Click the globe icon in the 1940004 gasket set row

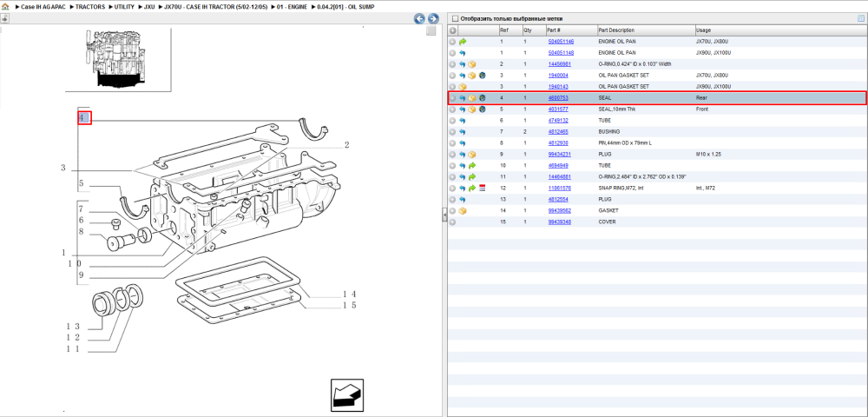coord(482,76)
